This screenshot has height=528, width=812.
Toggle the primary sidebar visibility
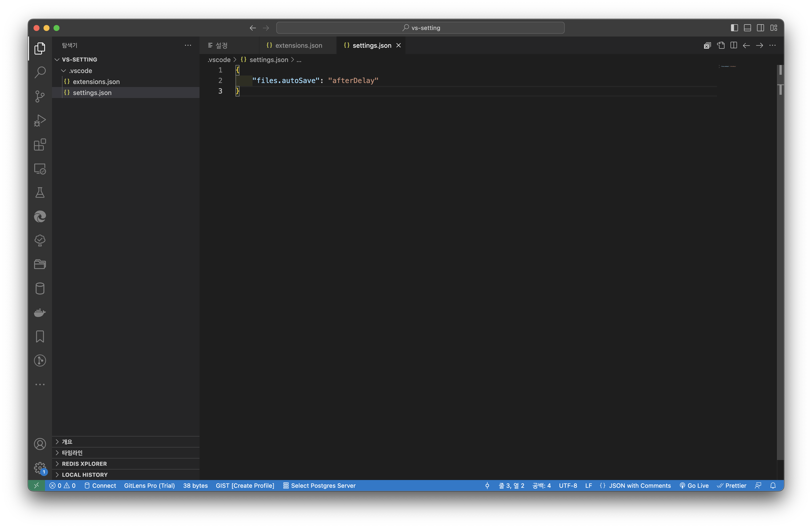tap(734, 28)
